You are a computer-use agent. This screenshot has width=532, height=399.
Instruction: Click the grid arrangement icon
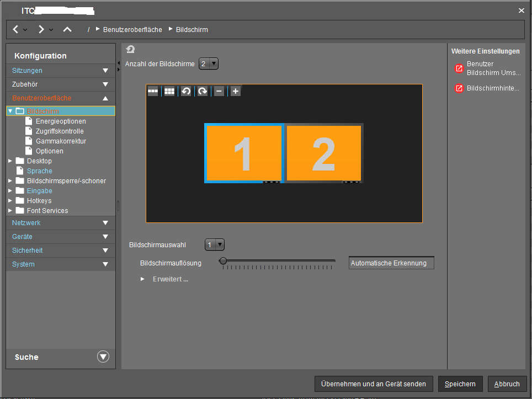click(169, 91)
